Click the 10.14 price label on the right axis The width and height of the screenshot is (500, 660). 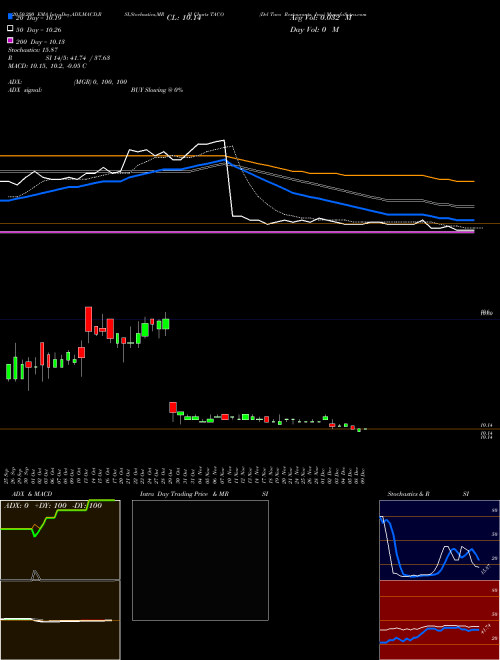[x=487, y=426]
